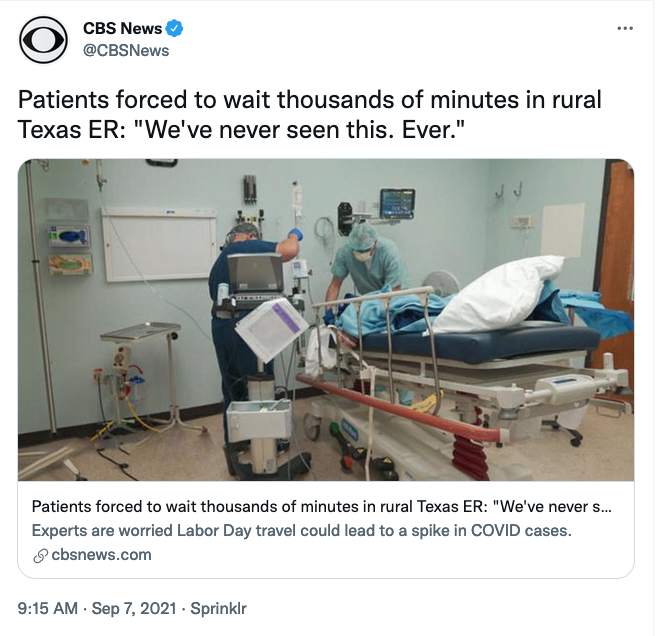This screenshot has width=657, height=636.
Task: Click the quote "We've never seen this. Ever." in tweet
Action: (301, 129)
